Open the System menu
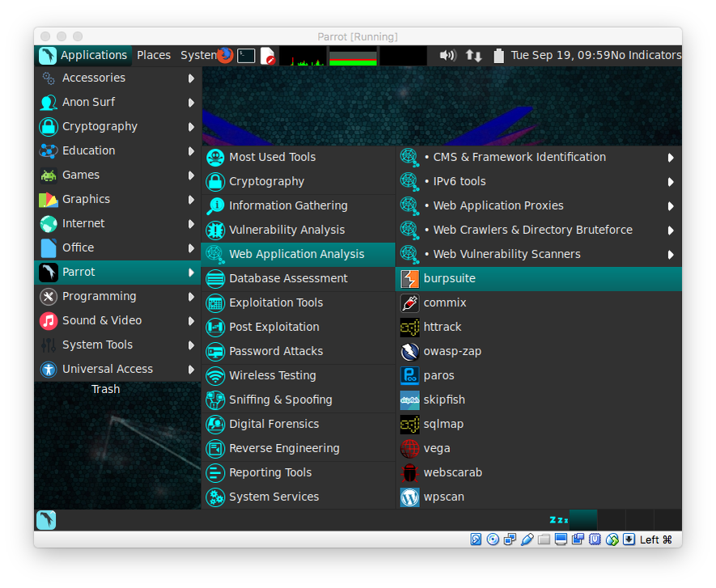716x588 pixels. 198,55
